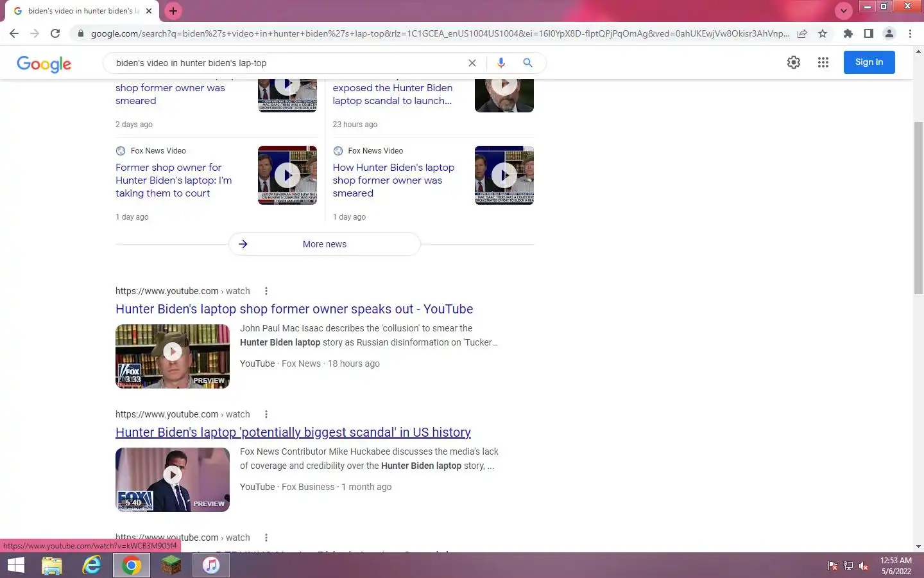Expand the tab search dropdown arrow
The width and height of the screenshot is (924, 578).
pyautogui.click(x=844, y=10)
